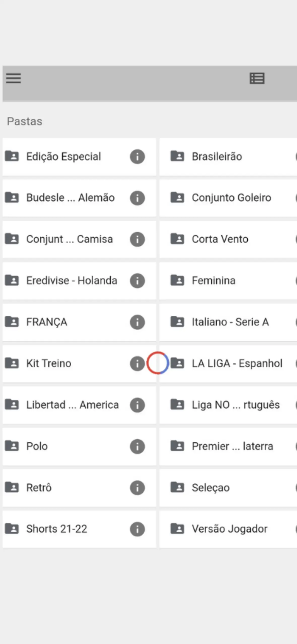The width and height of the screenshot is (297, 644).
Task: Open Italiano - Serie A folder
Action: point(230,322)
